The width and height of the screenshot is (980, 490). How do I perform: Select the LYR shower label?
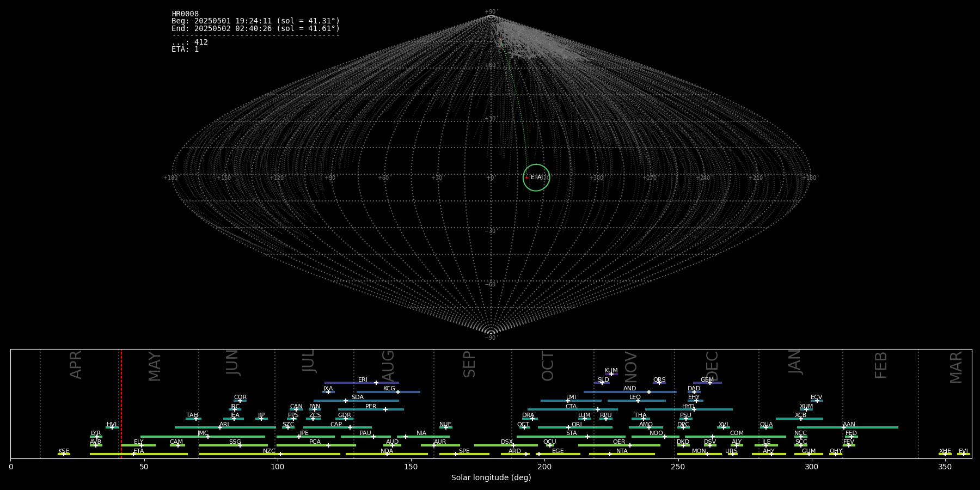(x=96, y=433)
